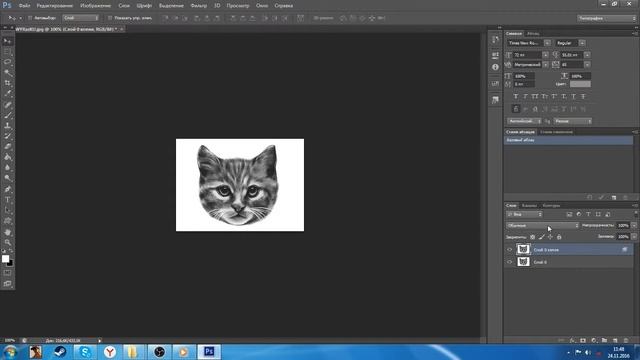This screenshot has height=360, width=640.
Task: Open the layer blend mode dropdown
Action: 542,226
